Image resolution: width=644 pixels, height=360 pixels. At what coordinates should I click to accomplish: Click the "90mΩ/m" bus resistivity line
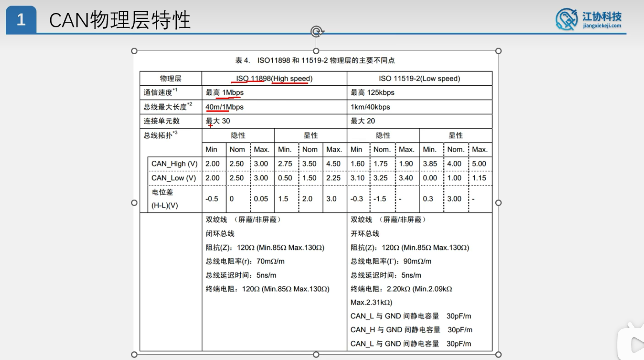[391, 261]
